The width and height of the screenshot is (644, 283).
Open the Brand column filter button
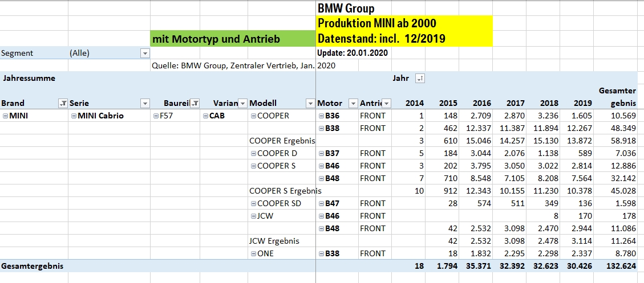pyautogui.click(x=63, y=103)
